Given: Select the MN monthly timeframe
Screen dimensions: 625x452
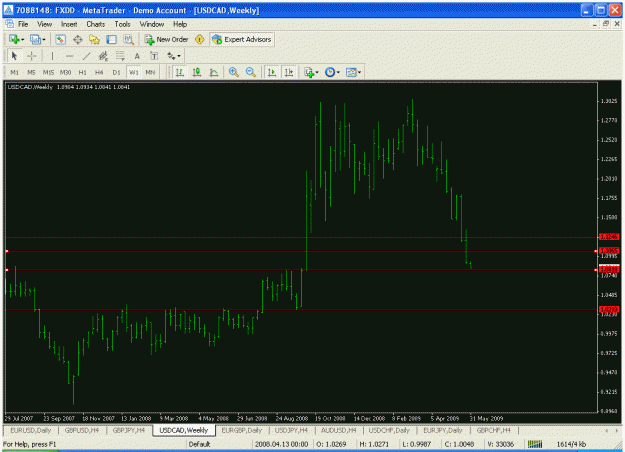Looking at the screenshot, I should tap(150, 72).
